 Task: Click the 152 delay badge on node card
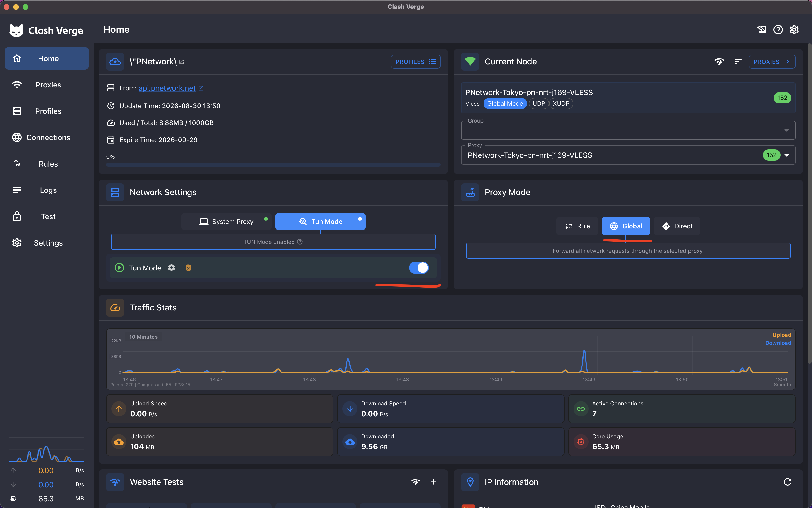pyautogui.click(x=782, y=98)
